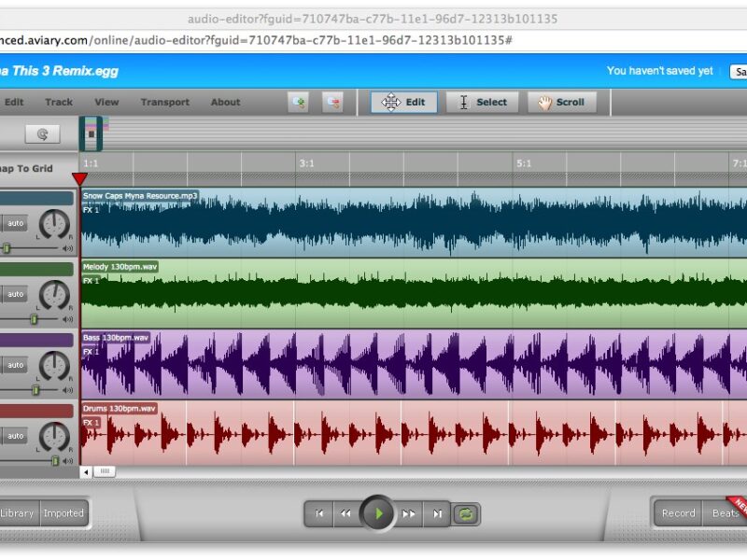Click the remove track icon with red arrow
Viewport: 747px width, 560px height.
(332, 103)
